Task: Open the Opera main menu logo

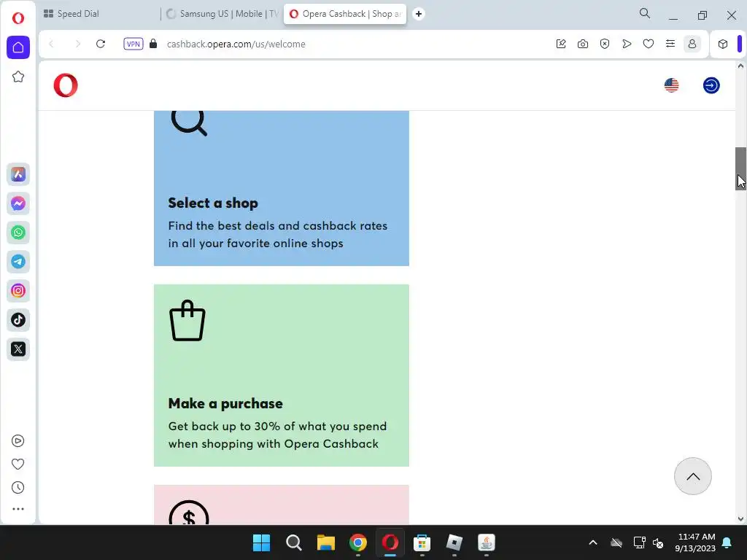Action: tap(18, 18)
